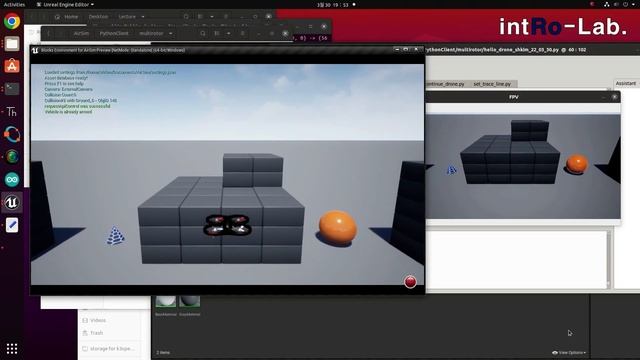640x360 pixels.
Task: Select Unreal Engine icon in dock
Action: (12, 202)
